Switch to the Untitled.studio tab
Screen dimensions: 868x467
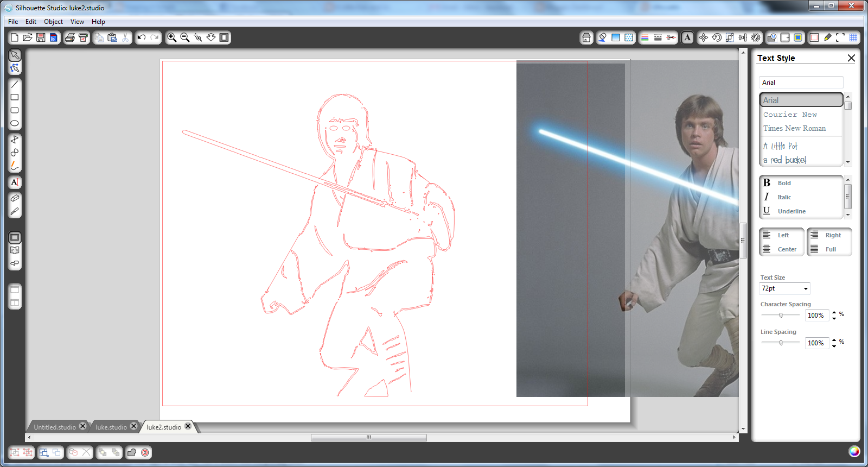(x=55, y=427)
